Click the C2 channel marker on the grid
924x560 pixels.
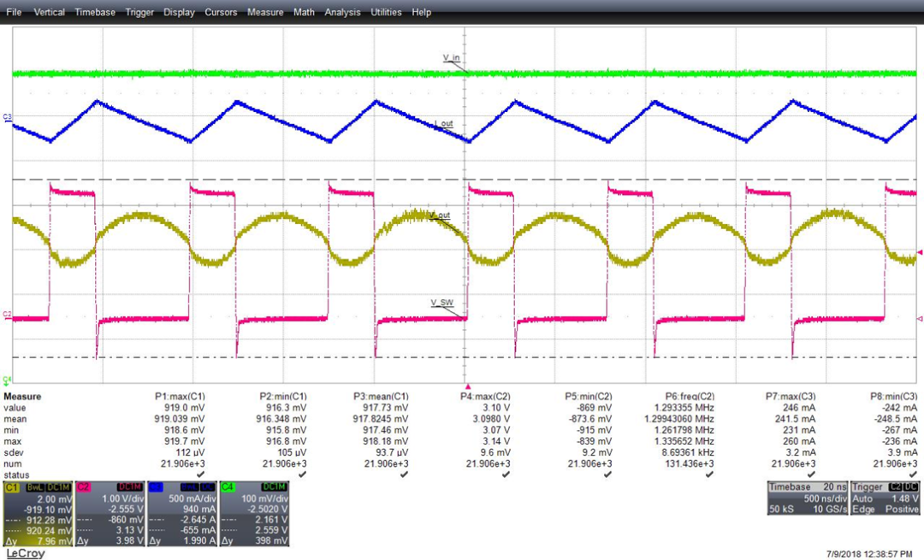pos(7,315)
